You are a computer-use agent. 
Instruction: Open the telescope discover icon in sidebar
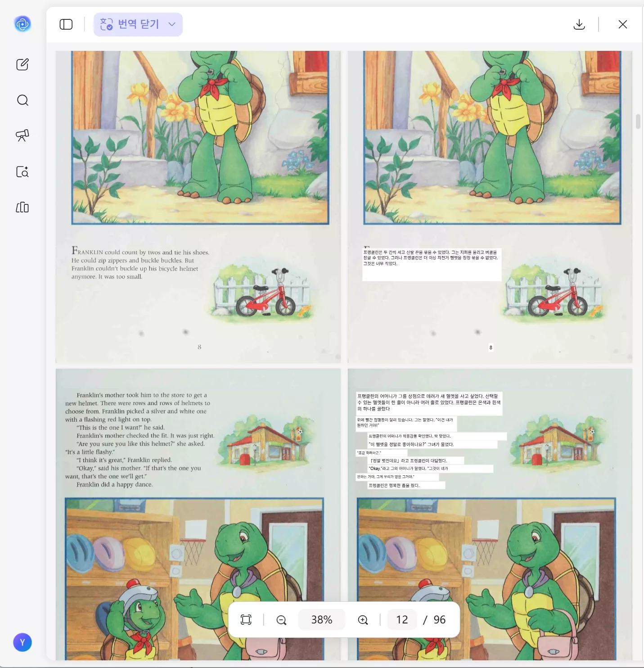pyautogui.click(x=23, y=135)
